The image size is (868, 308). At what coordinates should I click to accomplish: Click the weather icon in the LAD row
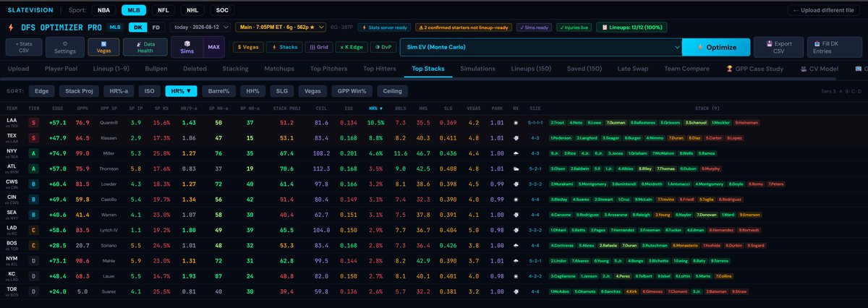(516, 229)
